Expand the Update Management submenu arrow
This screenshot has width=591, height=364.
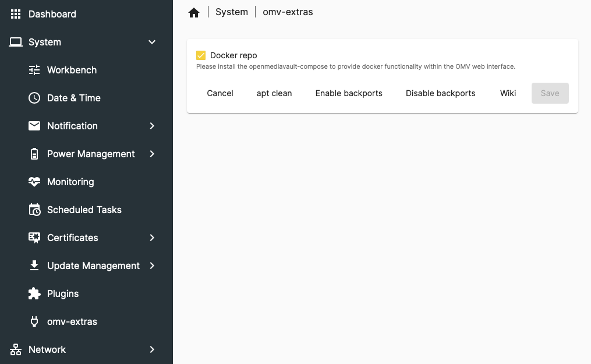pos(152,266)
